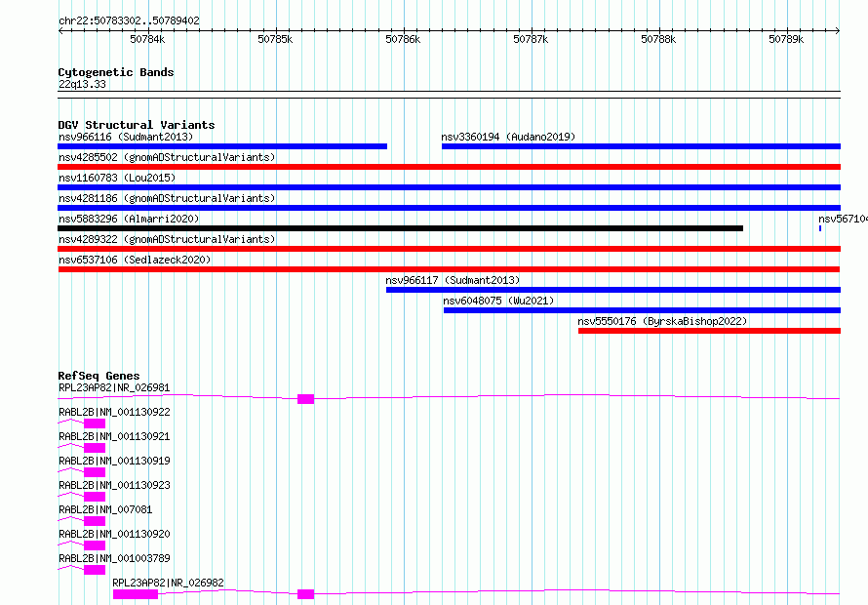The image size is (868, 605).
Task: Click the nsv6537106 (Sedlazeck2020) red bar
Action: 449,269
